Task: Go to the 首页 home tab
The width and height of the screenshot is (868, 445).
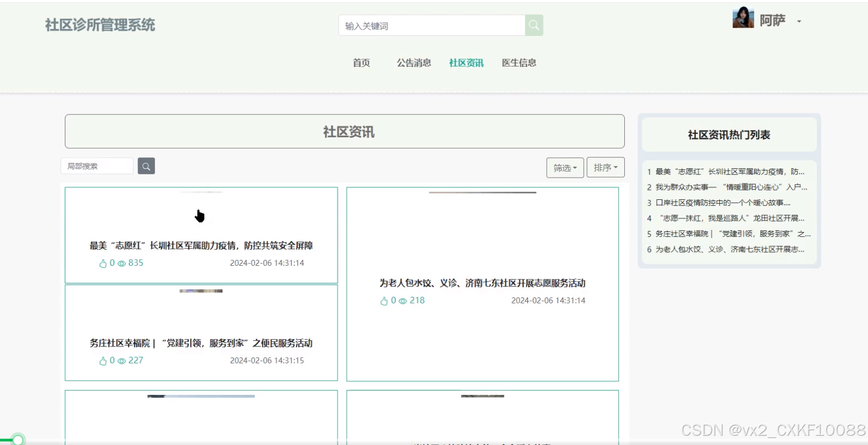Action: (x=361, y=63)
